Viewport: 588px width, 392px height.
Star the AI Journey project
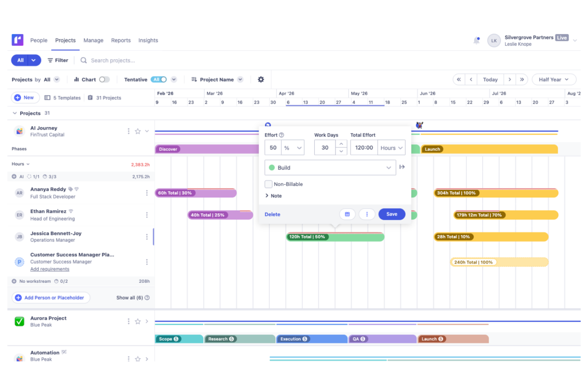pyautogui.click(x=137, y=131)
